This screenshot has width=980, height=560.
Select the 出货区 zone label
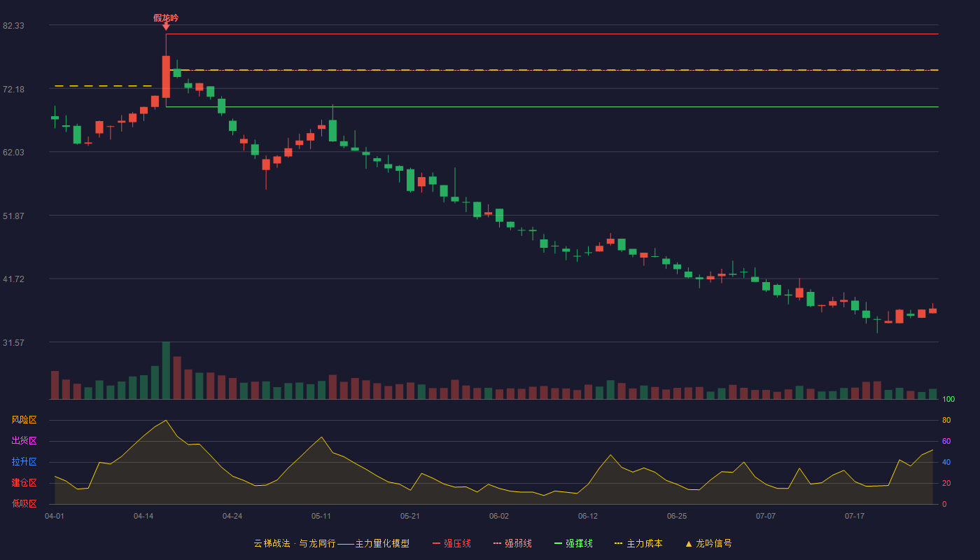pyautogui.click(x=24, y=441)
